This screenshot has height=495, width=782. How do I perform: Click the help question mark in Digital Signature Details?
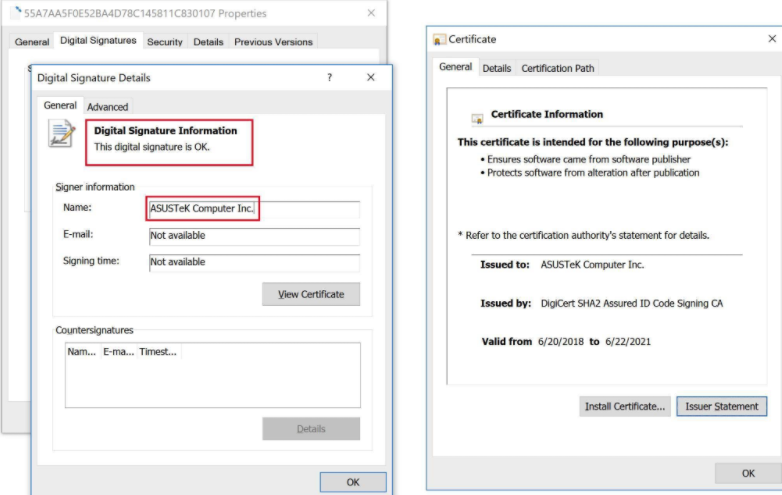click(329, 78)
